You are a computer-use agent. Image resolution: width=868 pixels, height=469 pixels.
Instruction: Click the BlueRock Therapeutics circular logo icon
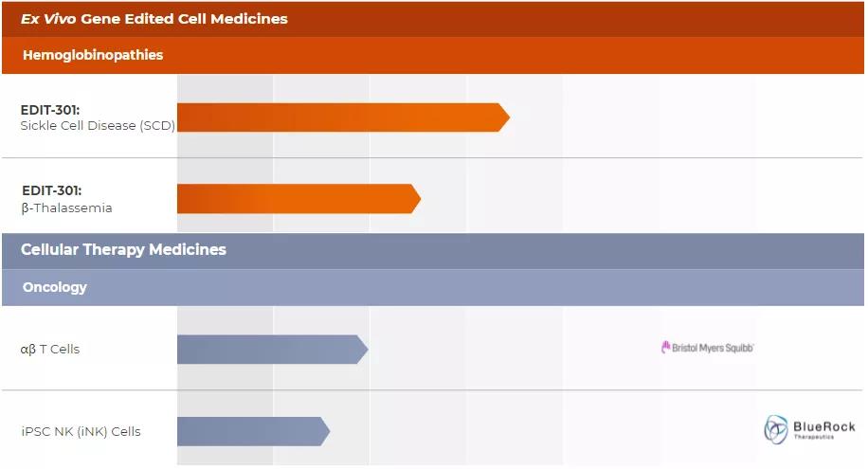(x=776, y=429)
